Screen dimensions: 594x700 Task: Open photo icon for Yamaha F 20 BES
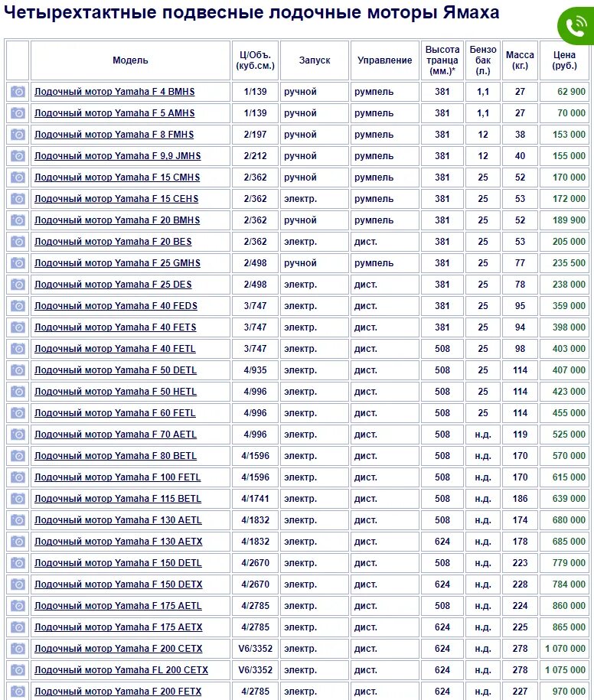coord(18,242)
